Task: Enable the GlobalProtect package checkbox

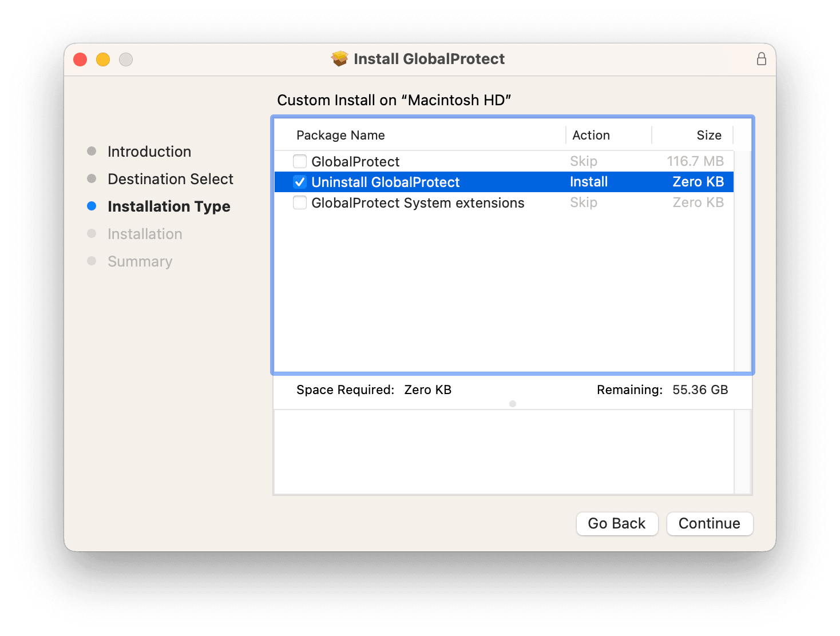Action: (300, 161)
